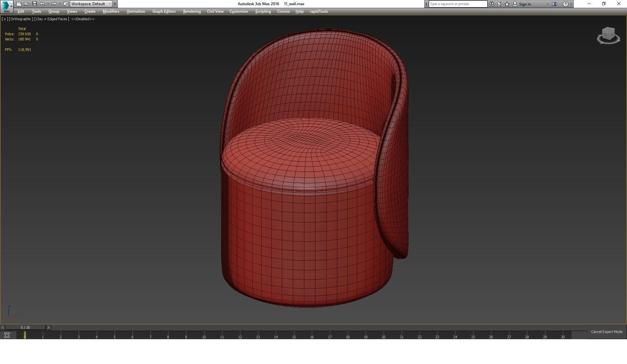
Task: Click the Verts count value 185 941
Action: click(24, 39)
